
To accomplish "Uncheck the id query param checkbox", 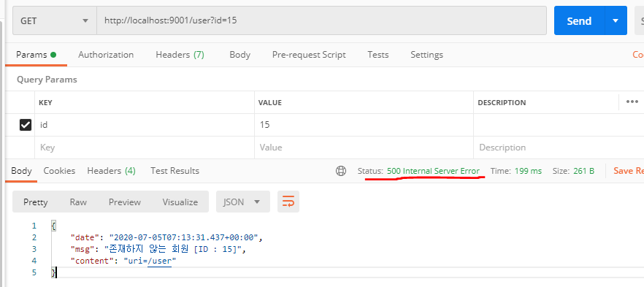I will pos(26,124).
